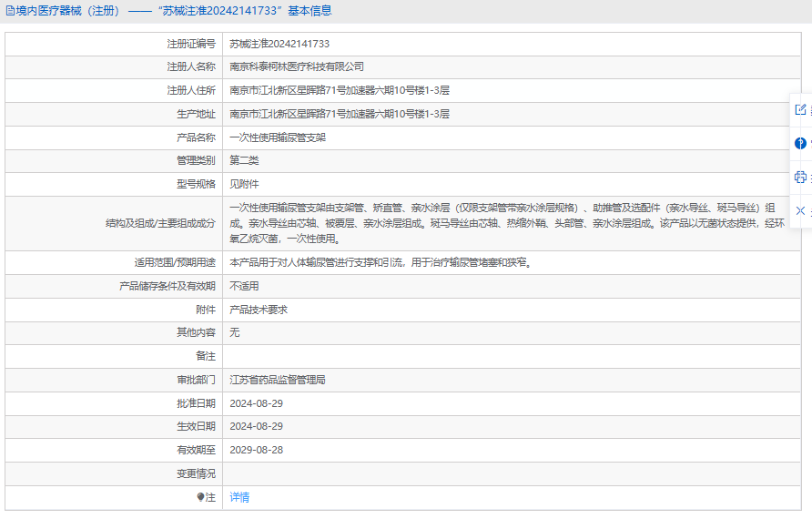Image resolution: width=812 pixels, height=519 pixels.
Task: Click the 无 value in 其他内容 row
Action: tap(235, 332)
